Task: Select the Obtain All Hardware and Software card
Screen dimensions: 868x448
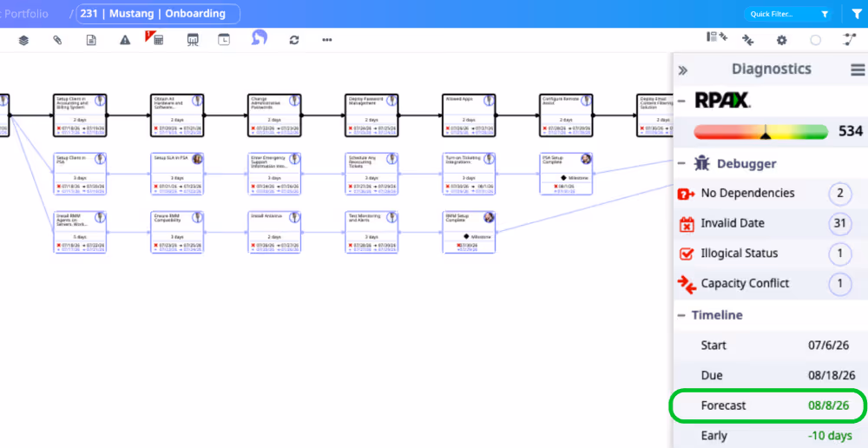Action: point(177,115)
